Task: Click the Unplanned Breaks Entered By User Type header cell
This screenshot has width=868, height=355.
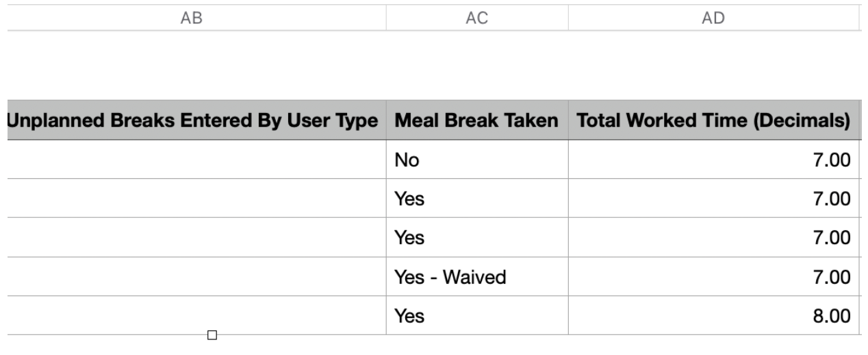Action: (x=194, y=121)
